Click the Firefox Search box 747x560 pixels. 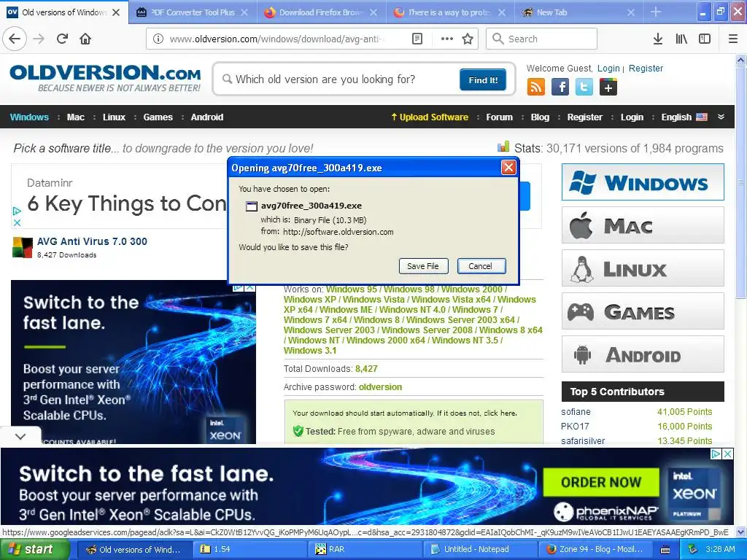[x=542, y=39]
